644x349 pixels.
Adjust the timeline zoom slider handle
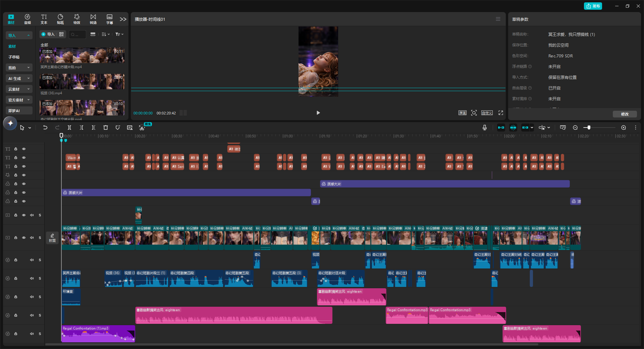(x=589, y=128)
